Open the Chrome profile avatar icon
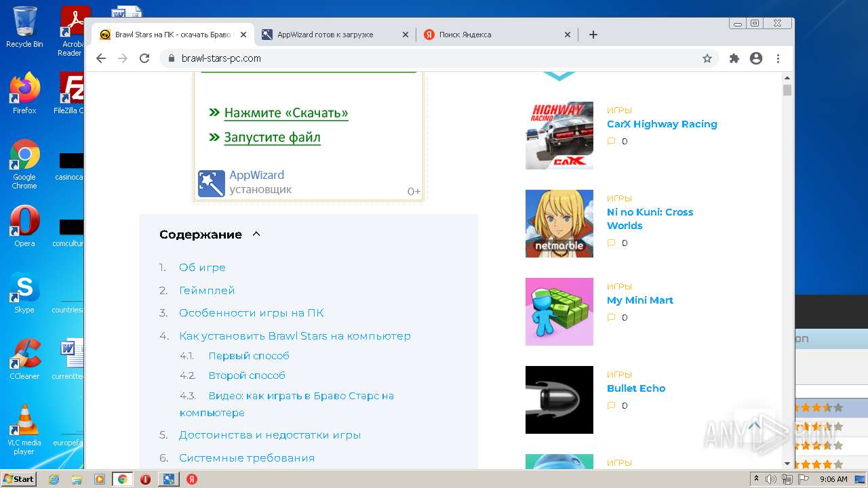The image size is (868, 488). [756, 58]
